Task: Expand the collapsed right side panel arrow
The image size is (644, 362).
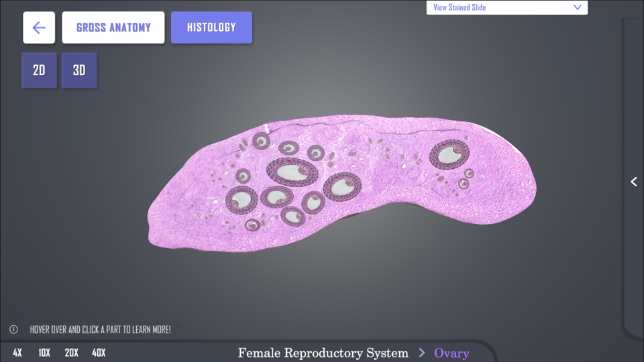Action: (633, 182)
